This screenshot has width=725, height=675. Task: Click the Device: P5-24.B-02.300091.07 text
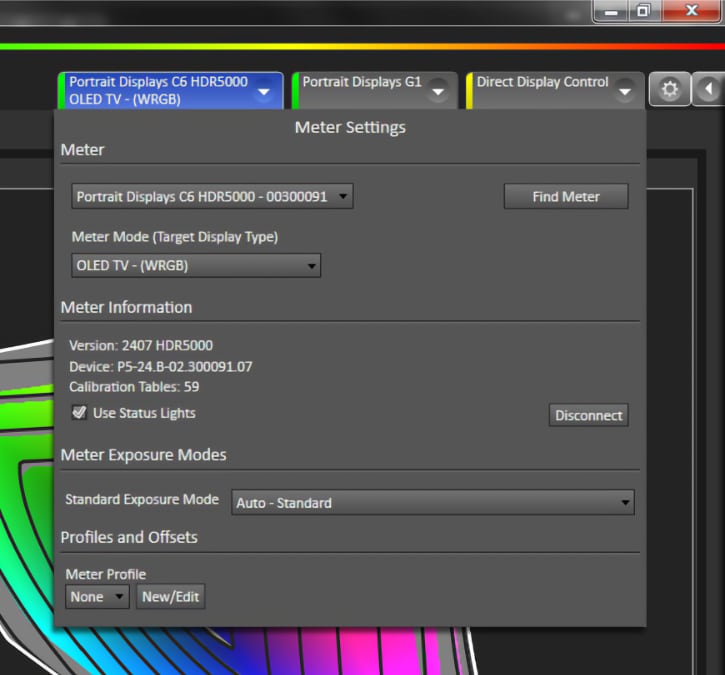click(x=160, y=367)
